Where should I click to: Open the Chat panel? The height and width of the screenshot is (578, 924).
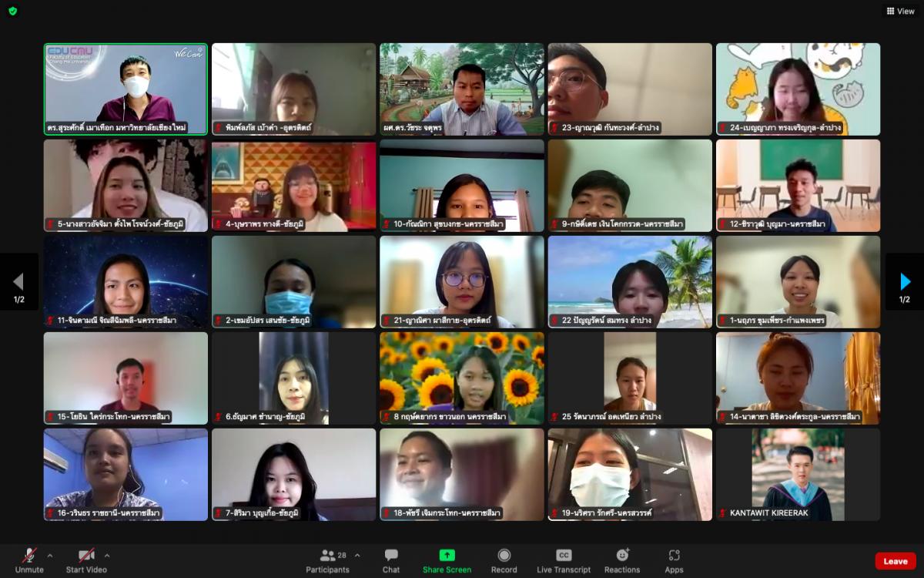[391, 560]
